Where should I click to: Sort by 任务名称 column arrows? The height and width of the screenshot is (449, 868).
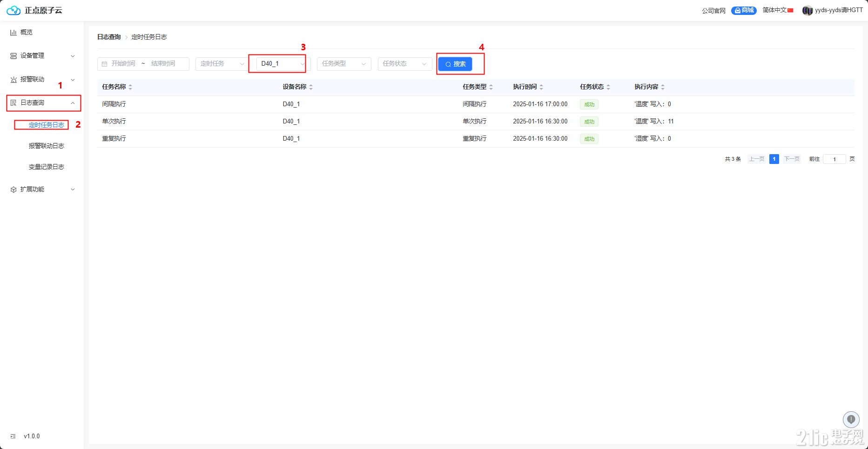pyautogui.click(x=130, y=87)
